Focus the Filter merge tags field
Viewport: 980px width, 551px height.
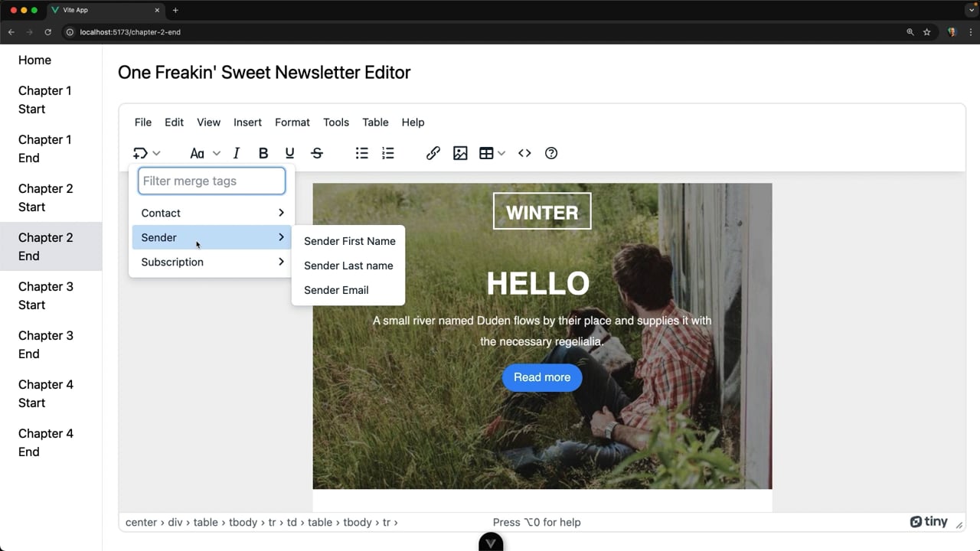point(212,181)
